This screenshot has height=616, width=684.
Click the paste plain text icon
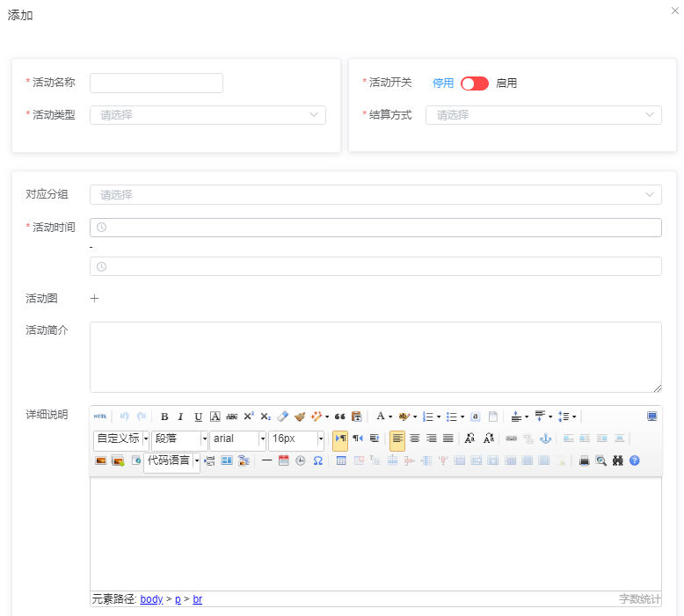[x=357, y=417]
